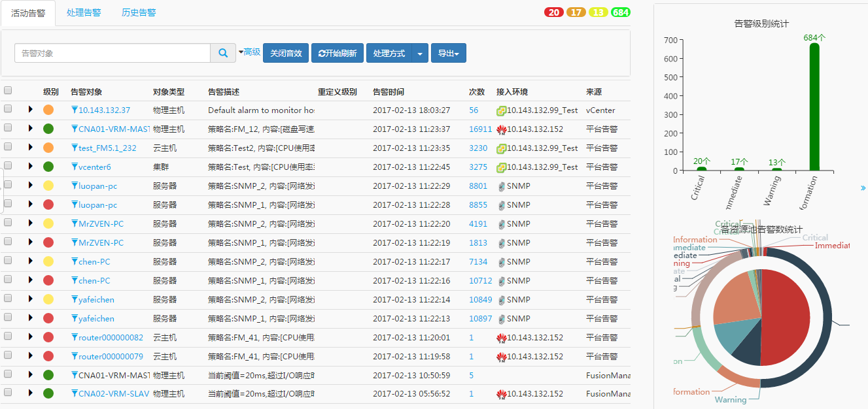
Task: Open the 导出 export dropdown
Action: (448, 54)
